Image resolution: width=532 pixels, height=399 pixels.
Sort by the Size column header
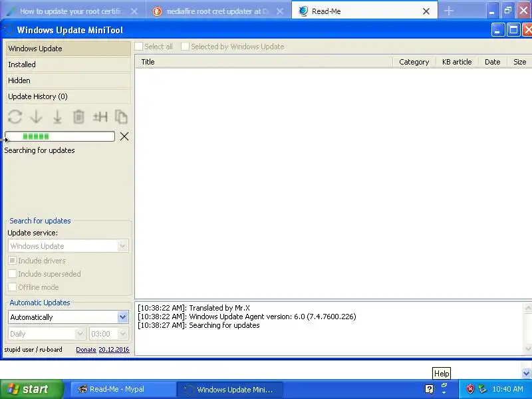click(520, 62)
